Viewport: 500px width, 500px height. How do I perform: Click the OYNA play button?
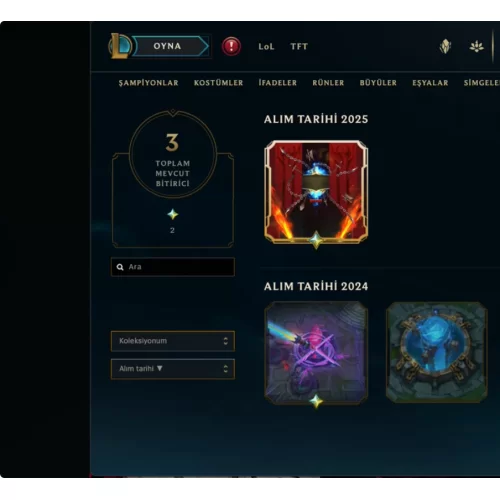170,46
